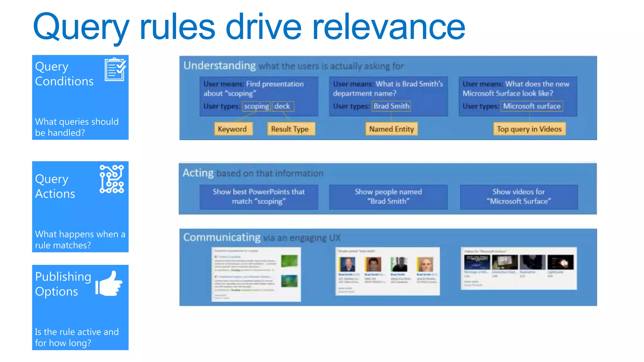Click 'Show videos for Microsoft Surface' box
The image size is (644, 362).
[519, 197]
